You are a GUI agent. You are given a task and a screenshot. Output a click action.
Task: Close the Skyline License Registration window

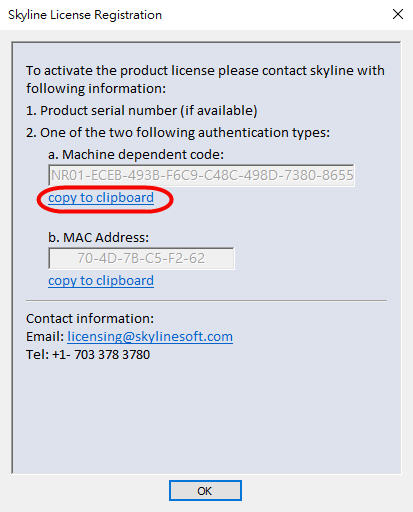398,14
